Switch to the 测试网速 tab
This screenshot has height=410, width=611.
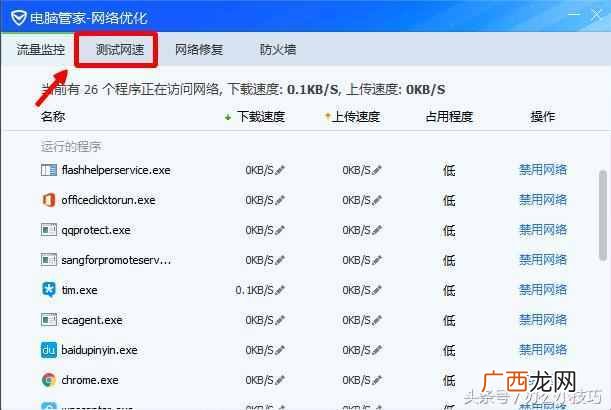(120, 49)
